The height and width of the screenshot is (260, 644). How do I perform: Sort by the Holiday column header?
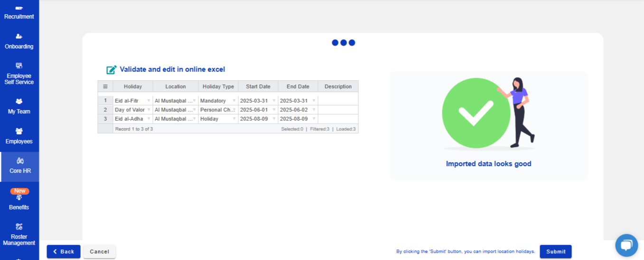pos(133,86)
